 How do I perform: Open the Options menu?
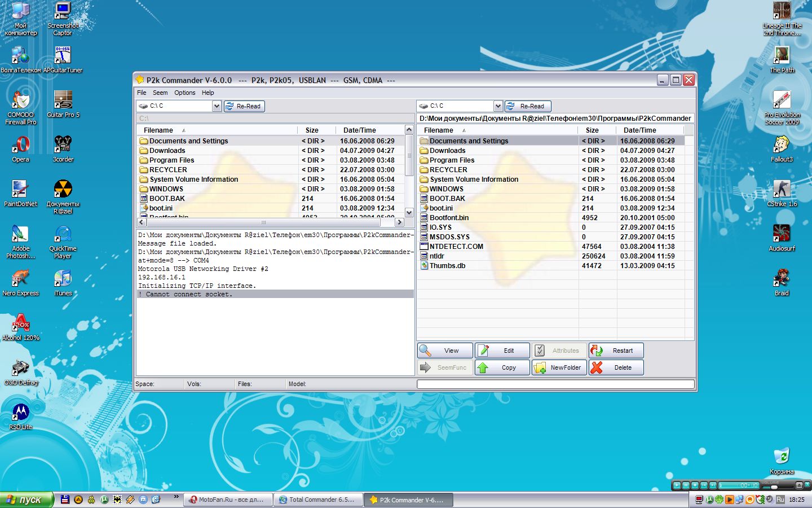click(184, 93)
